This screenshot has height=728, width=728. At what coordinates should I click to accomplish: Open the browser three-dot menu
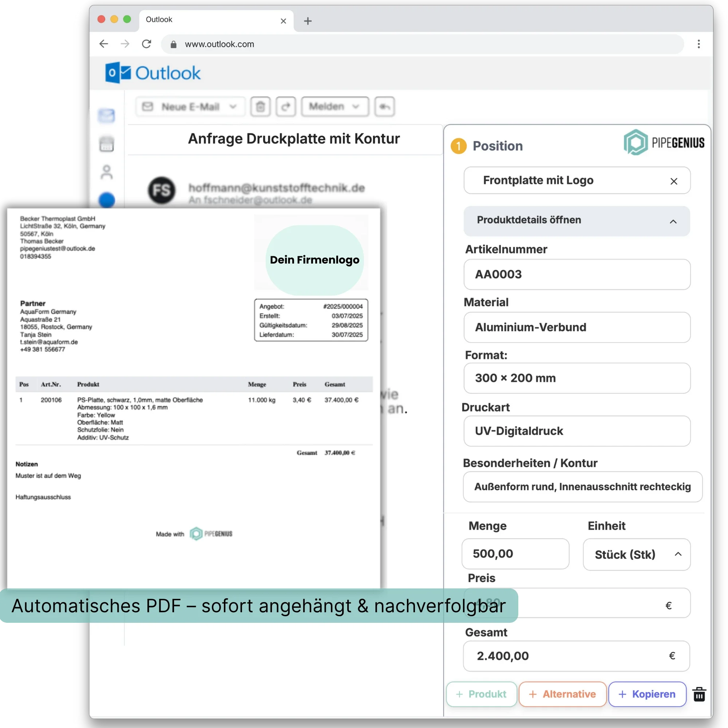tap(699, 44)
